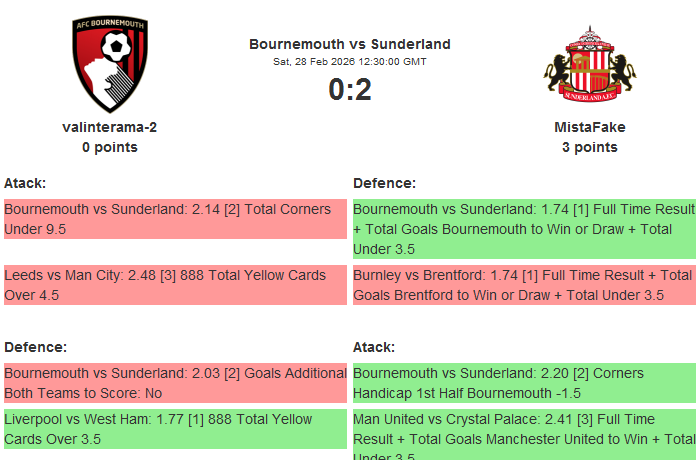Select Leeds vs Man City Yellow Cards bet
The image size is (700, 460).
pos(175,285)
